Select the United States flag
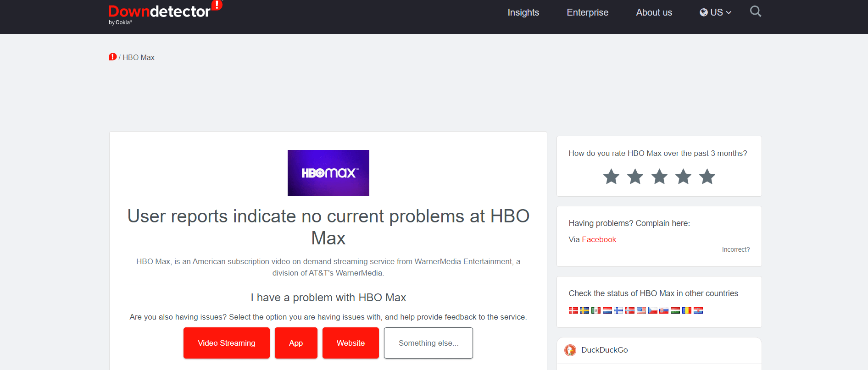The image size is (868, 370). pyautogui.click(x=641, y=310)
